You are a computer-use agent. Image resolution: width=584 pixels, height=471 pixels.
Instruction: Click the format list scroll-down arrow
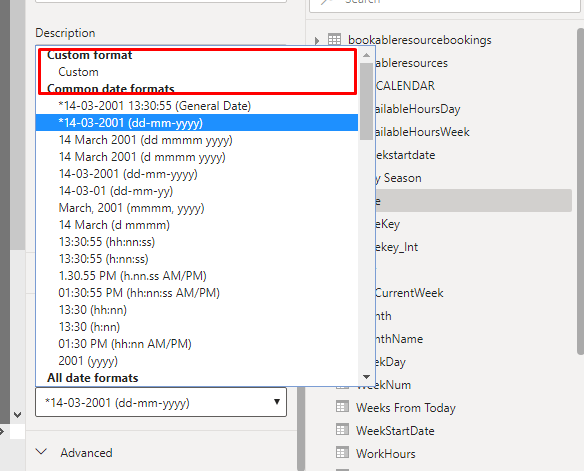[366, 377]
